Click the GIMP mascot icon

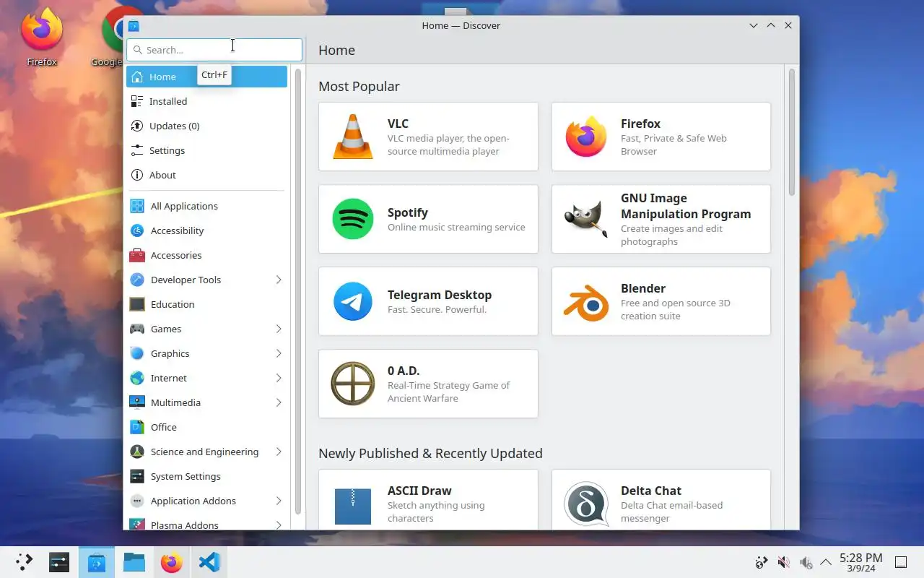tap(586, 219)
